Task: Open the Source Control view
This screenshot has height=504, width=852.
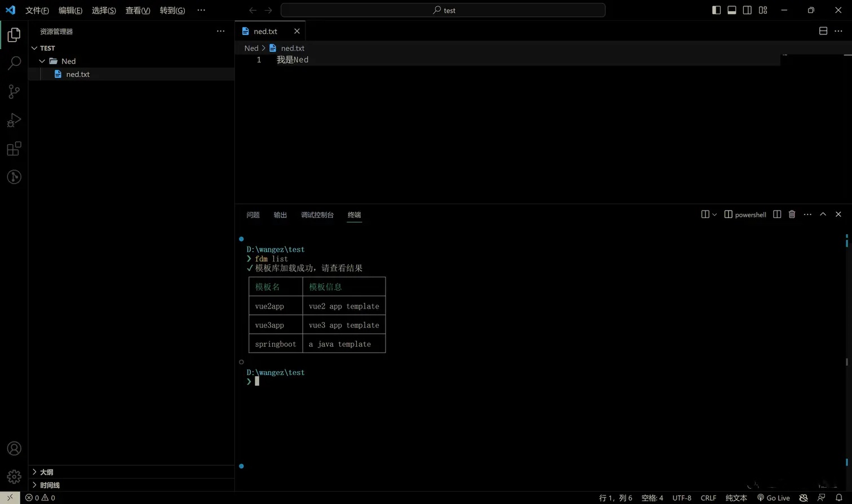Action: point(14,91)
